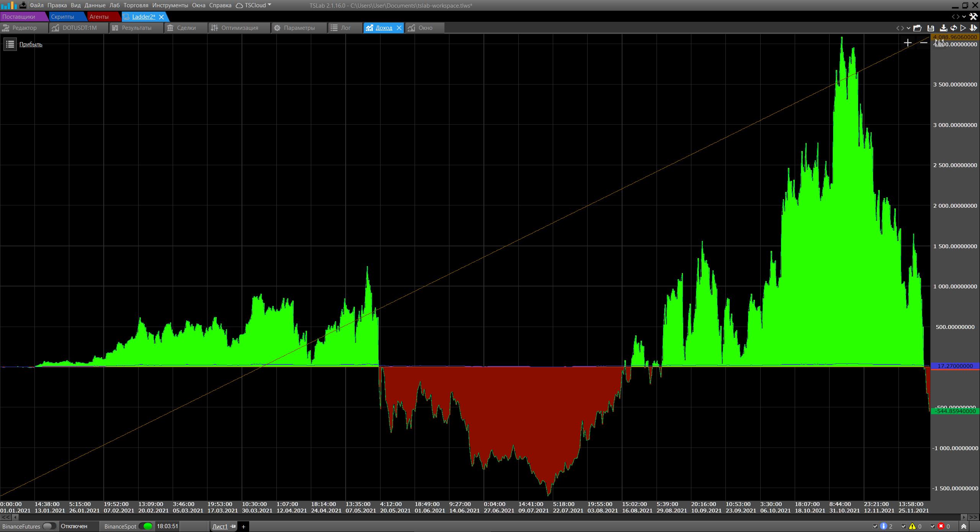980x532 pixels.
Task: Zoom out chart with minus icon
Action: 923,43
